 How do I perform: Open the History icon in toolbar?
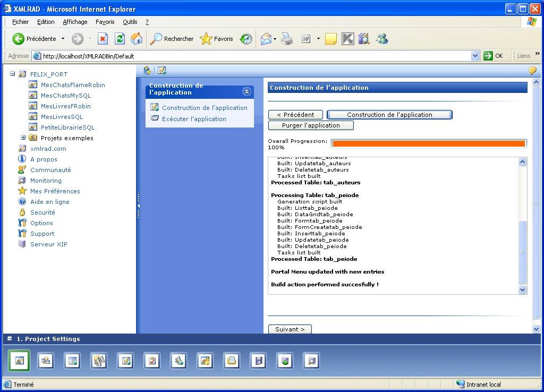pyautogui.click(x=246, y=39)
